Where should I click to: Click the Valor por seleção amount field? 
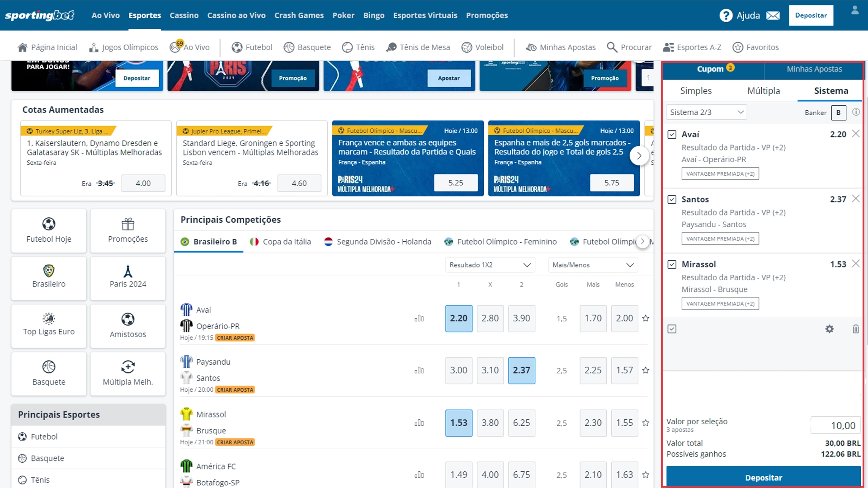pyautogui.click(x=836, y=425)
